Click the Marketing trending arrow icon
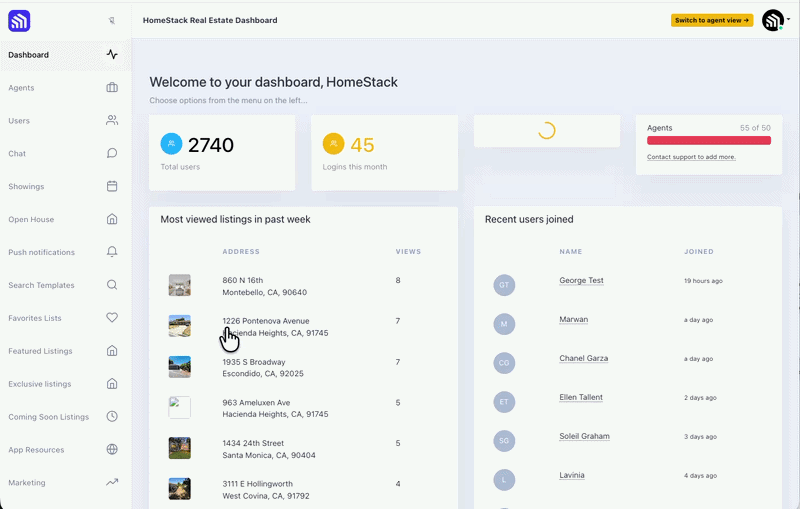800x509 pixels. pos(112,482)
